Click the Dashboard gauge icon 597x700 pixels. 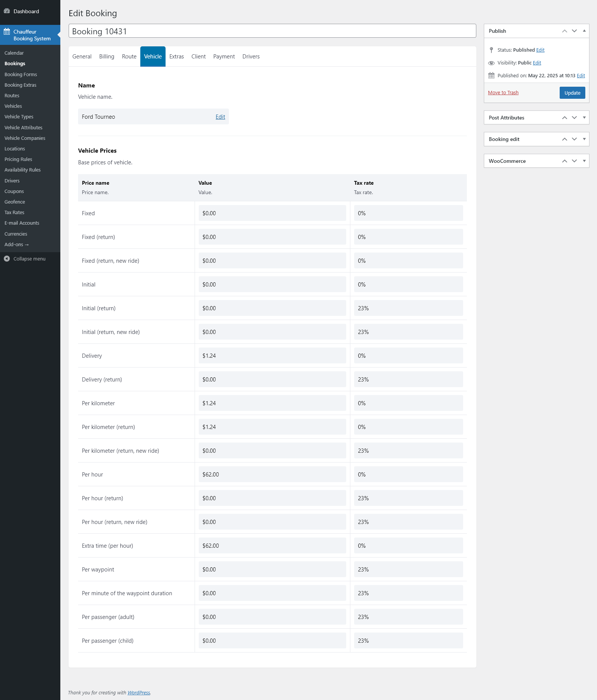click(7, 11)
